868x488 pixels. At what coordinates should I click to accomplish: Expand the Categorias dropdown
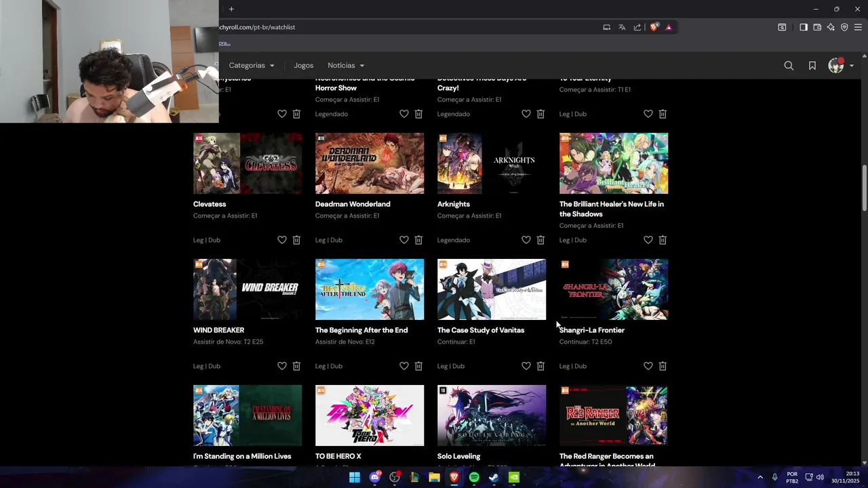(252, 66)
